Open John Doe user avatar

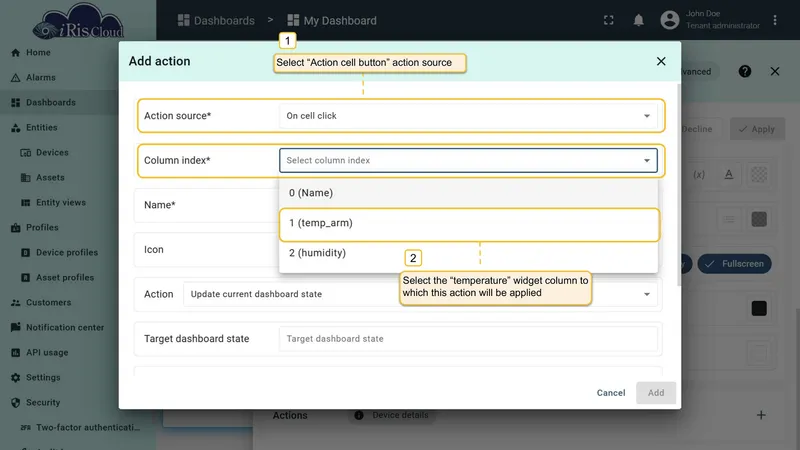(x=670, y=20)
